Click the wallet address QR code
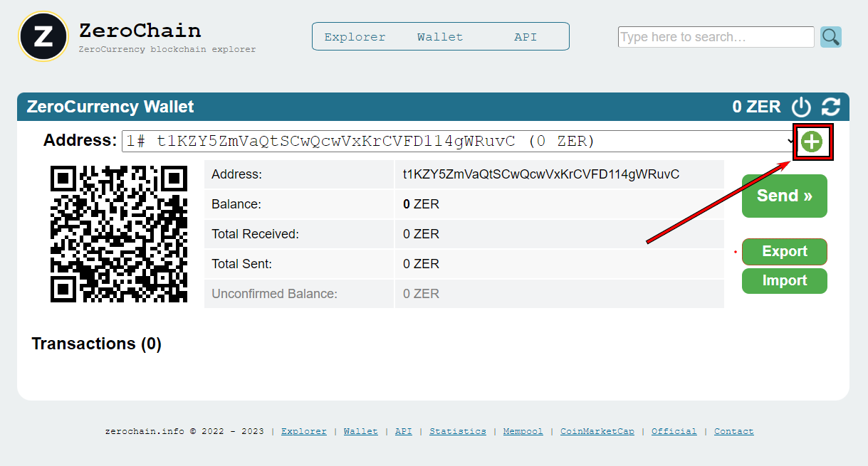Screen dimensions: 868x466 (119, 234)
